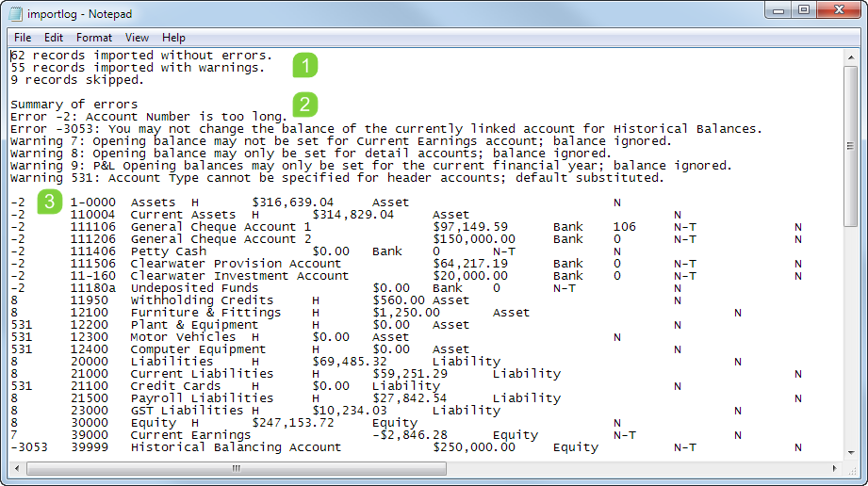The image size is (868, 486).
Task: Open the View menu
Action: [x=137, y=38]
